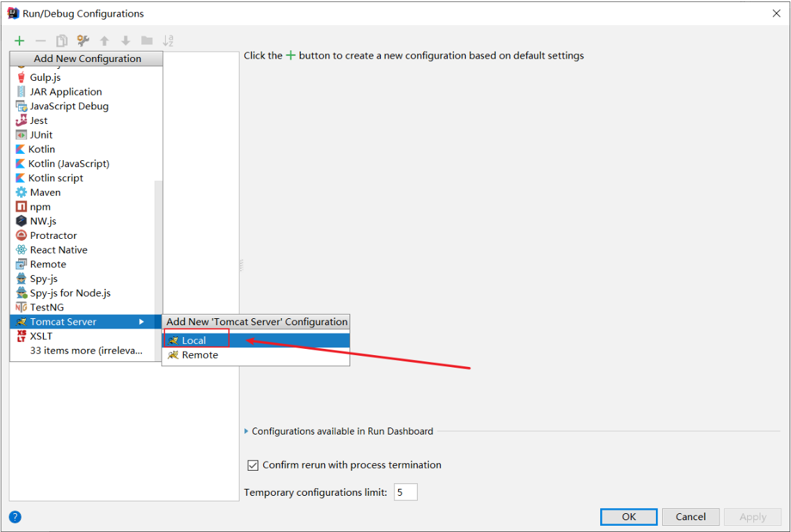
Task: Expand Configurations available in Run Dashboard
Action: [x=246, y=431]
